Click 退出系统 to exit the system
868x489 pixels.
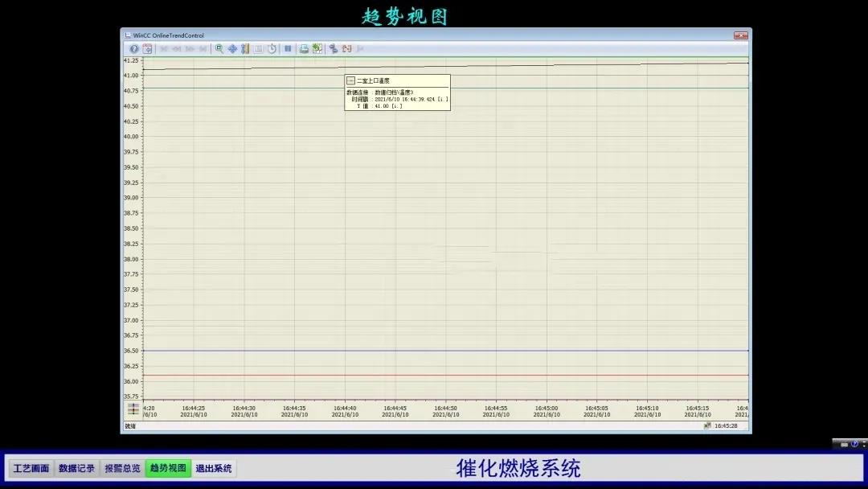[x=214, y=468]
